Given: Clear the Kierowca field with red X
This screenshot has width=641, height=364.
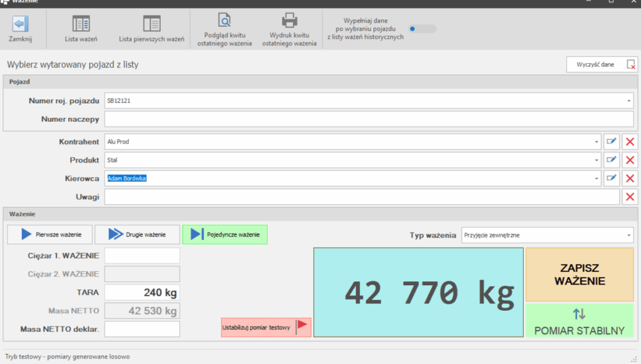Looking at the screenshot, I should 630,178.
